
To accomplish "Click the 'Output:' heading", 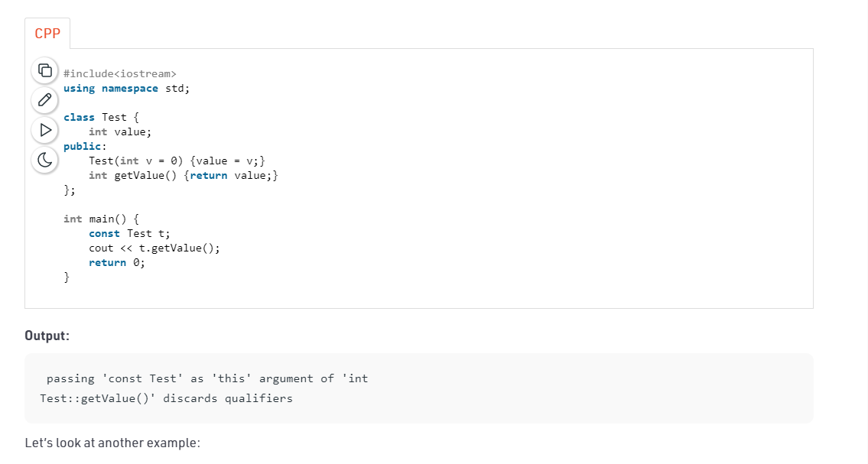I will tap(47, 336).
